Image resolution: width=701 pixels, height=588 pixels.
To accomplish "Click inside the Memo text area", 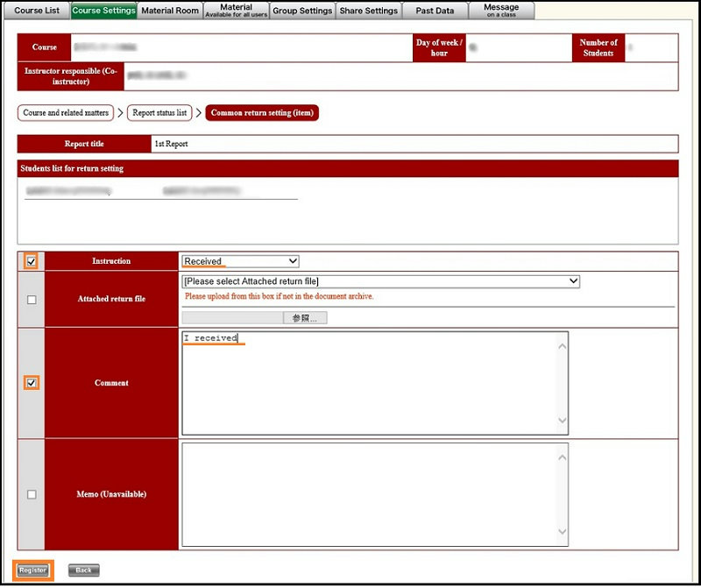I will click(x=374, y=494).
